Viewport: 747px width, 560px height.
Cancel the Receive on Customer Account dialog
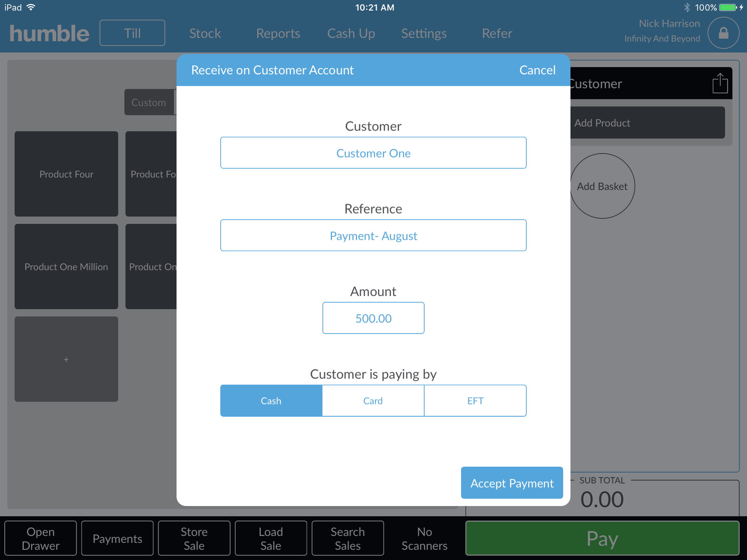tap(537, 70)
